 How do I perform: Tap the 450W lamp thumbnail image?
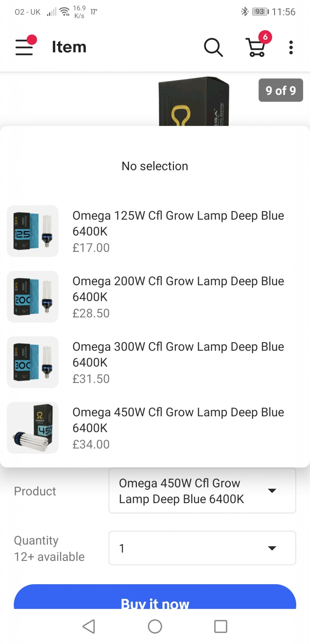33,428
